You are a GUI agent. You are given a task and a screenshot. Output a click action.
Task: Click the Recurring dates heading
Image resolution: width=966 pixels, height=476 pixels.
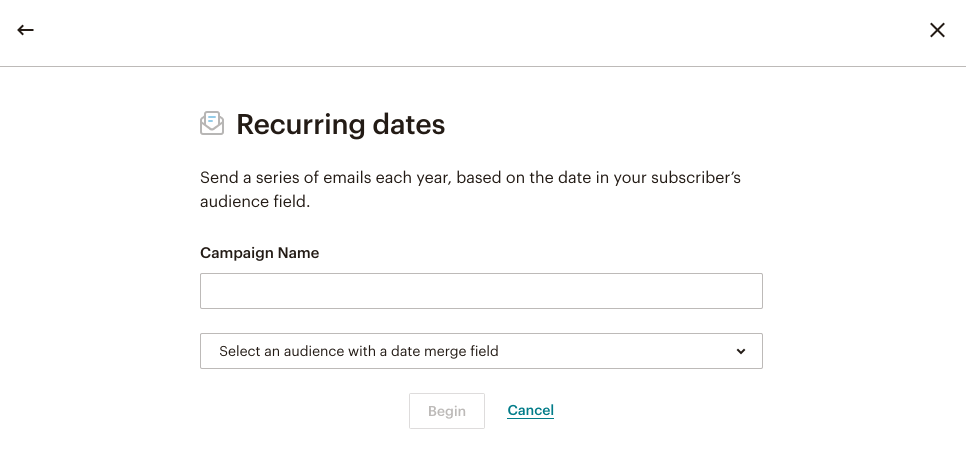(341, 124)
